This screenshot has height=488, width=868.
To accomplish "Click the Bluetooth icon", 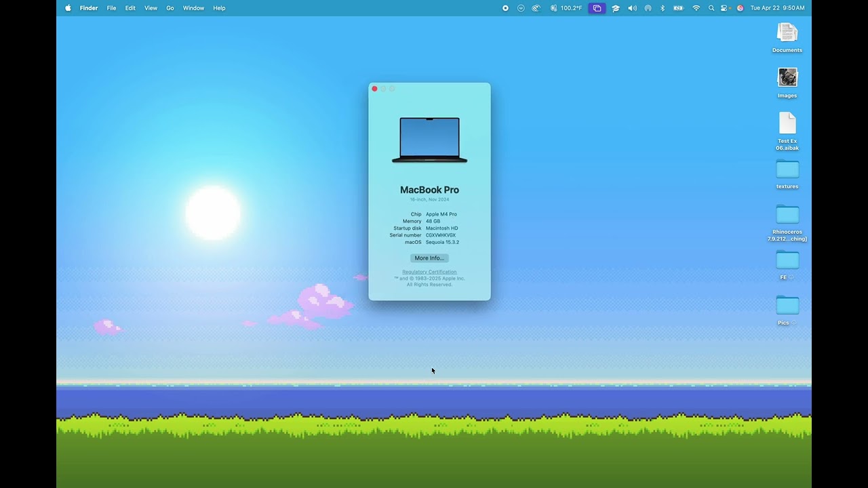I will [663, 8].
